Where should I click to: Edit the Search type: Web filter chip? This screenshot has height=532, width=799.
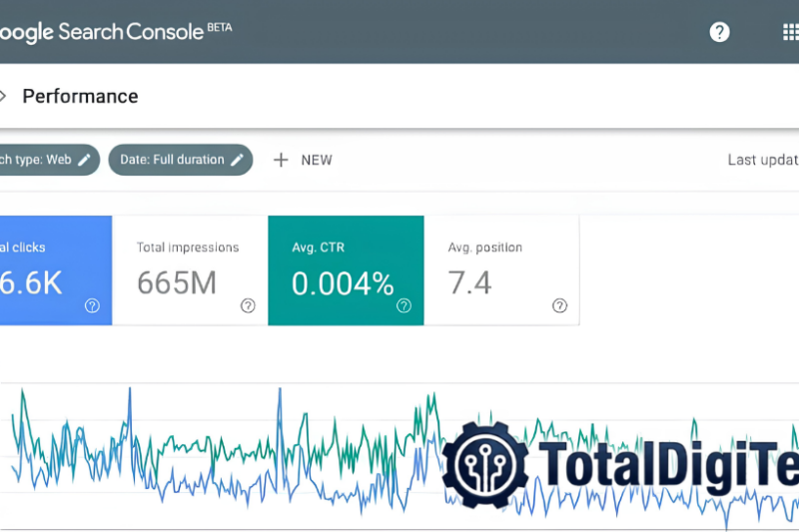click(49, 160)
